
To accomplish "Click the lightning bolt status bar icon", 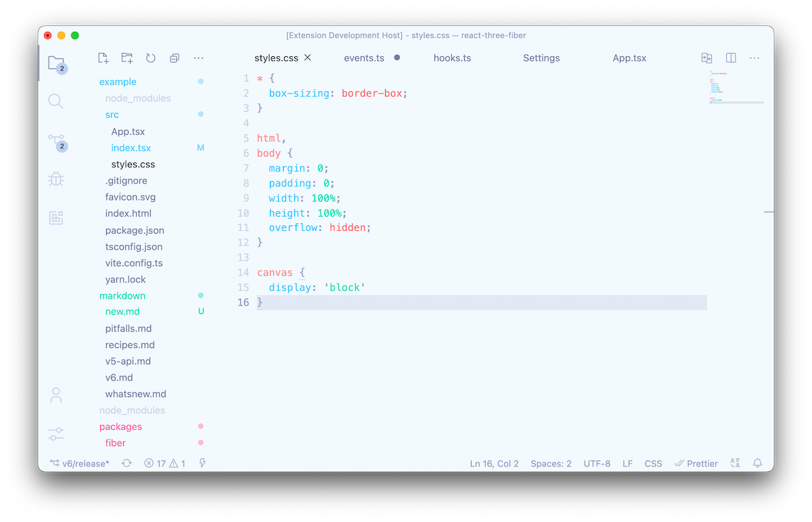I will pyautogui.click(x=202, y=464).
